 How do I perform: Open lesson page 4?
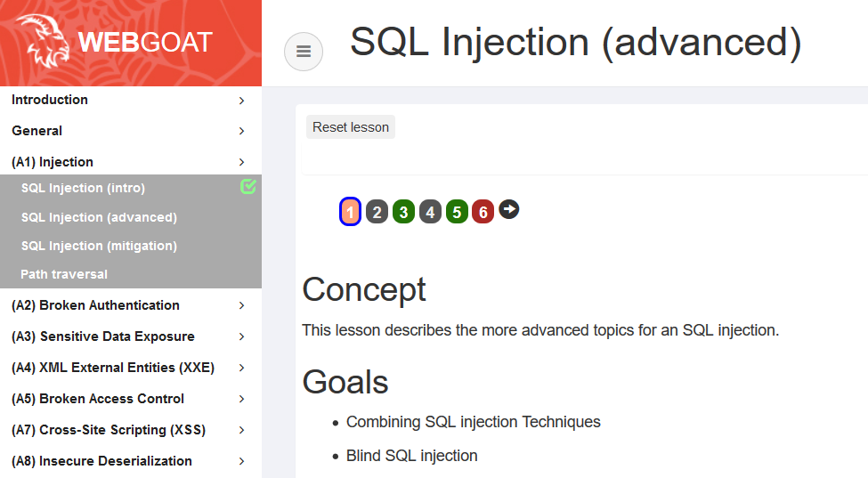pyautogui.click(x=430, y=212)
